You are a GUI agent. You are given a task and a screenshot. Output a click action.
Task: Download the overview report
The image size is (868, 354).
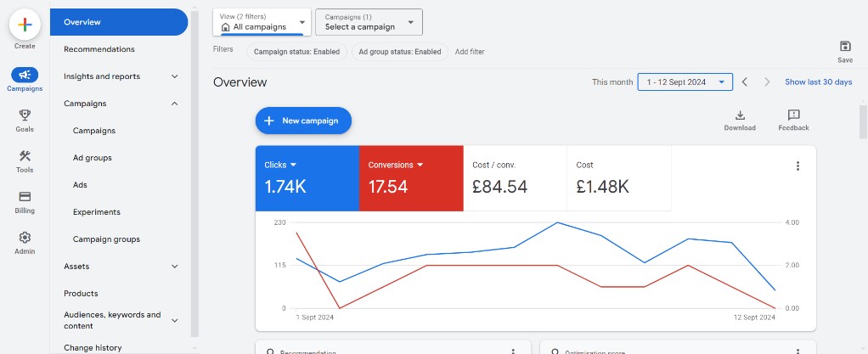pyautogui.click(x=740, y=115)
